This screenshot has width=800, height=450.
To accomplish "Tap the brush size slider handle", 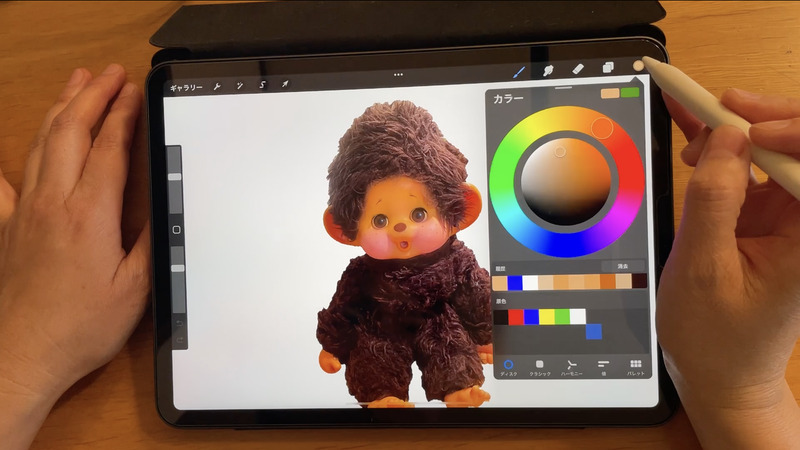I will pos(175,177).
